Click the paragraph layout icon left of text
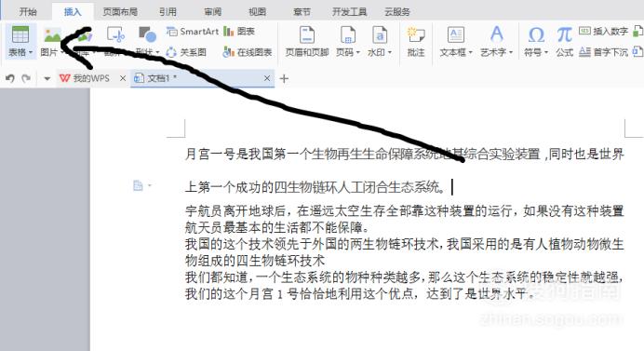 pyautogui.click(x=138, y=186)
